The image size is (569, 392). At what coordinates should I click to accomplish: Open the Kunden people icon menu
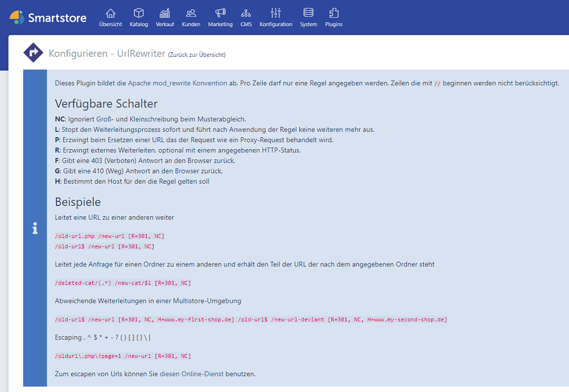click(191, 17)
